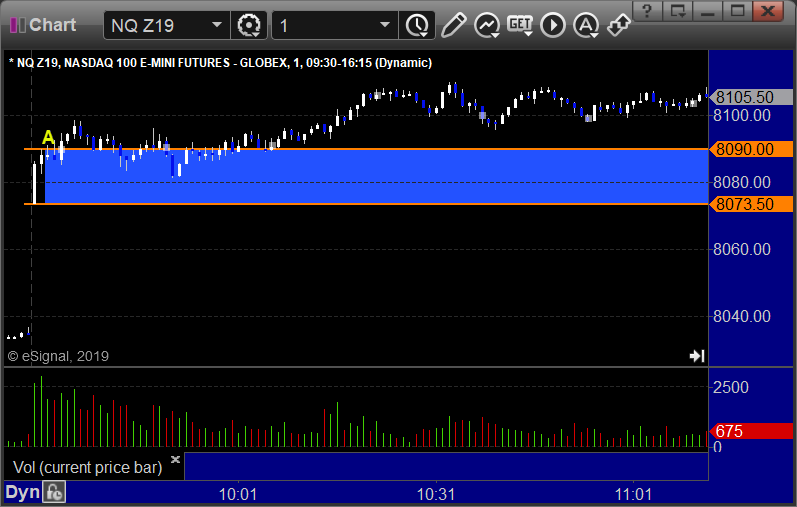This screenshot has width=797, height=507.
Task: Pop out the chart window
Action: click(678, 11)
